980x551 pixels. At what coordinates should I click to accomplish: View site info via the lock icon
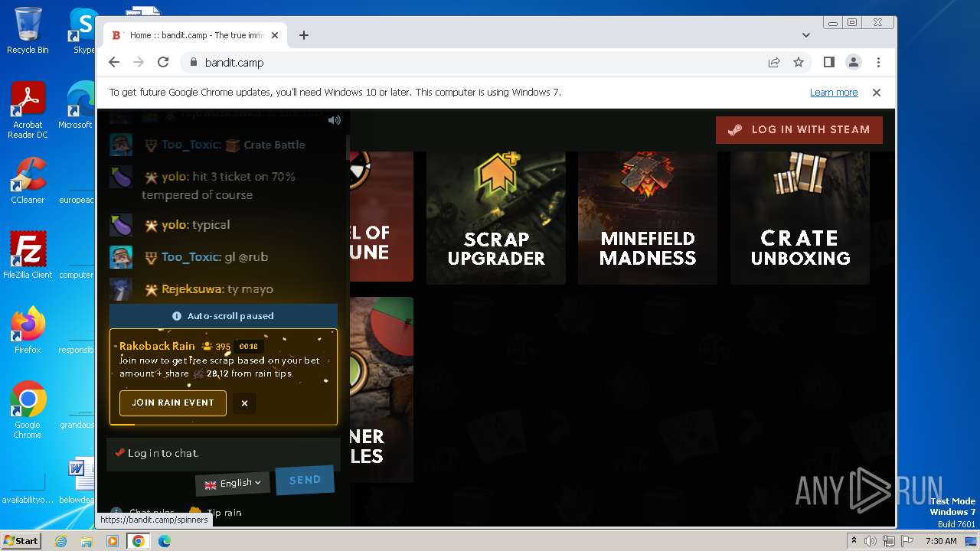click(193, 63)
